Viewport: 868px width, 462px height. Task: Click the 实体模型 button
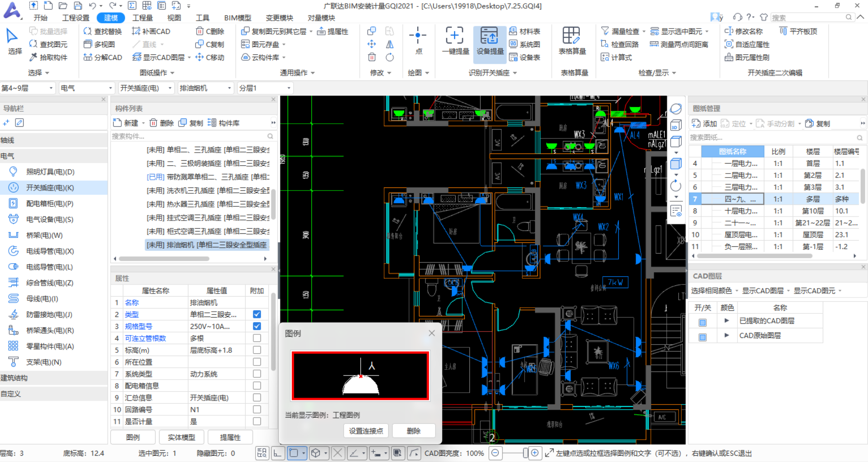tap(181, 437)
